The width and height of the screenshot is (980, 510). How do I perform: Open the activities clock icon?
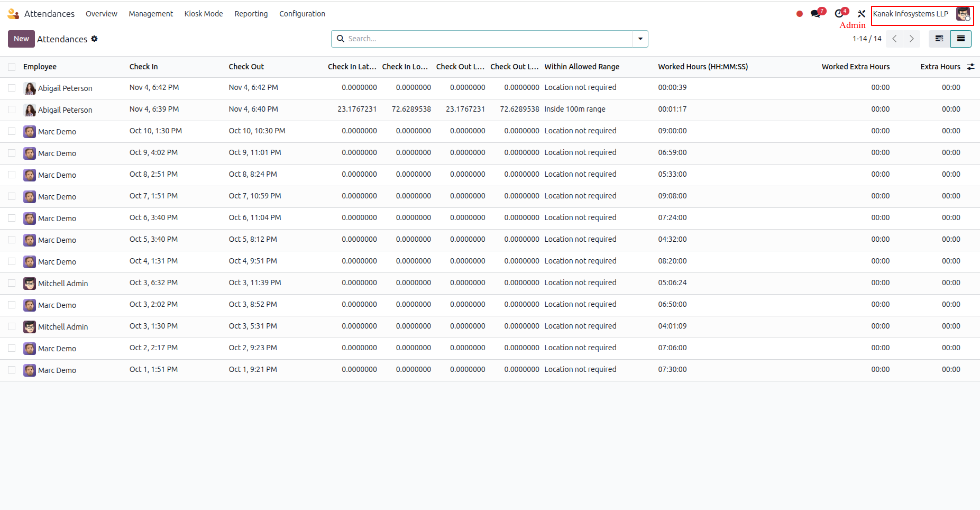pyautogui.click(x=839, y=14)
